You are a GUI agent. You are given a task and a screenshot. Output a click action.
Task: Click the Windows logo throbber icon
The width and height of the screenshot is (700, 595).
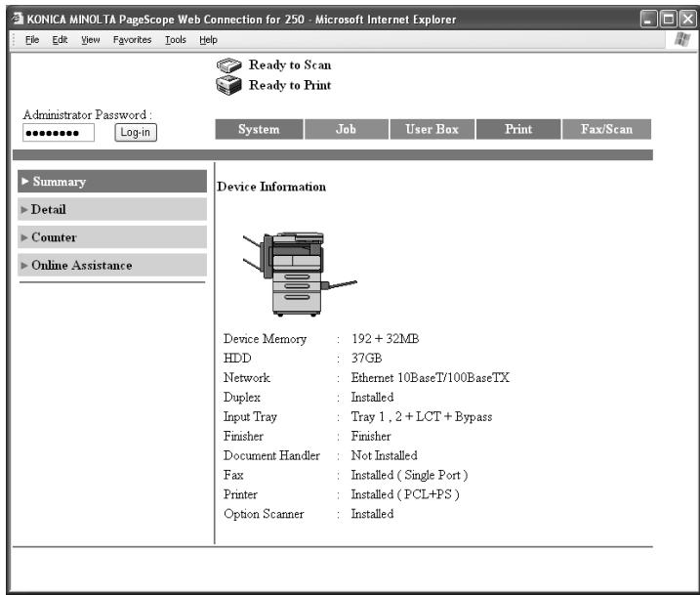point(682,40)
